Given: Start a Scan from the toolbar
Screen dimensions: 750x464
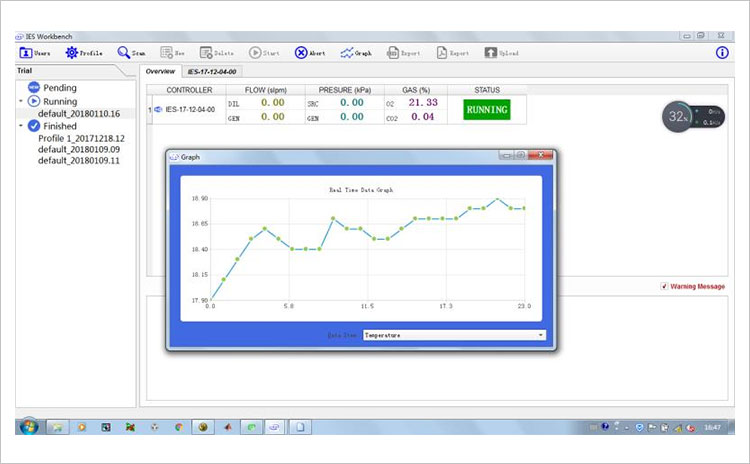Looking at the screenshot, I should click(124, 52).
